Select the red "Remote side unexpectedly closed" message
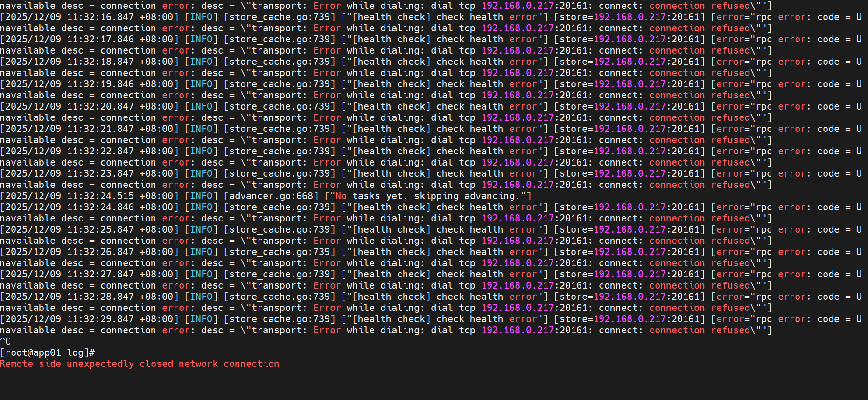 (x=140, y=364)
